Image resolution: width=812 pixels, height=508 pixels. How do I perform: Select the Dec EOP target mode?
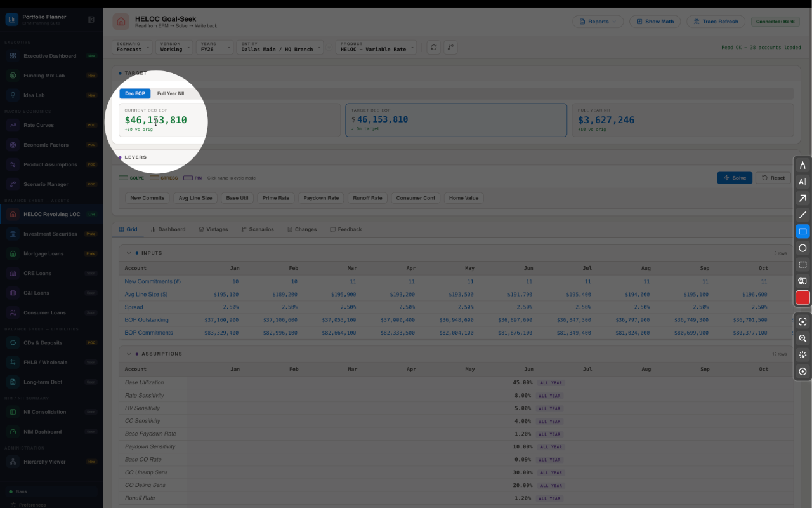(x=134, y=93)
